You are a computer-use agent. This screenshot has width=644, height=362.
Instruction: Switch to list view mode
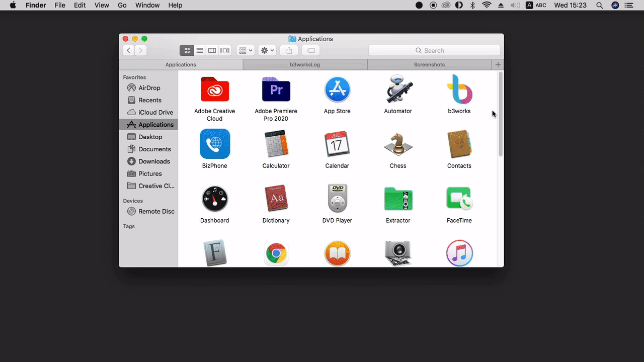200,50
